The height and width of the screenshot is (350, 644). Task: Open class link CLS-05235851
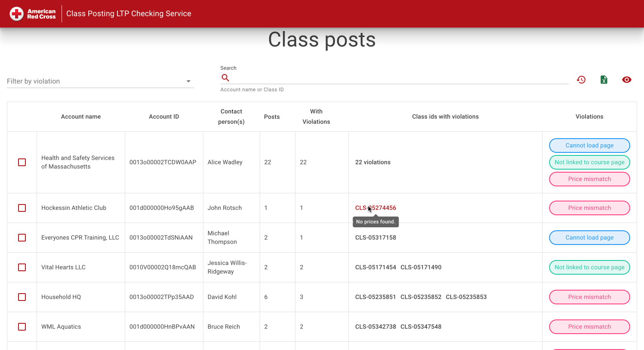[x=375, y=297]
